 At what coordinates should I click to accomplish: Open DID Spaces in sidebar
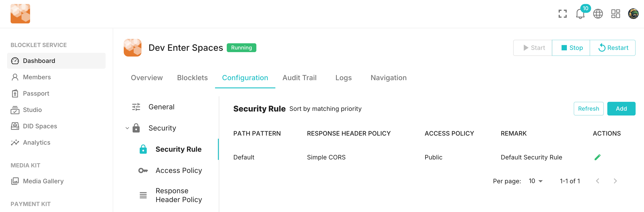click(x=40, y=126)
